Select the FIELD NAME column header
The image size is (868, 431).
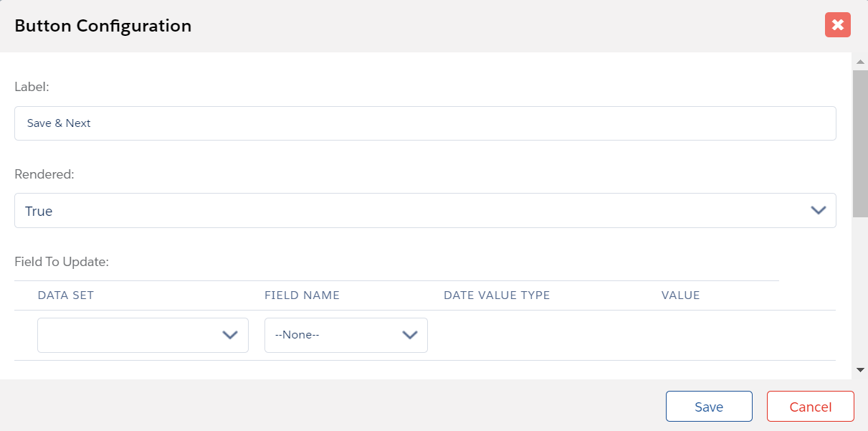click(x=302, y=295)
